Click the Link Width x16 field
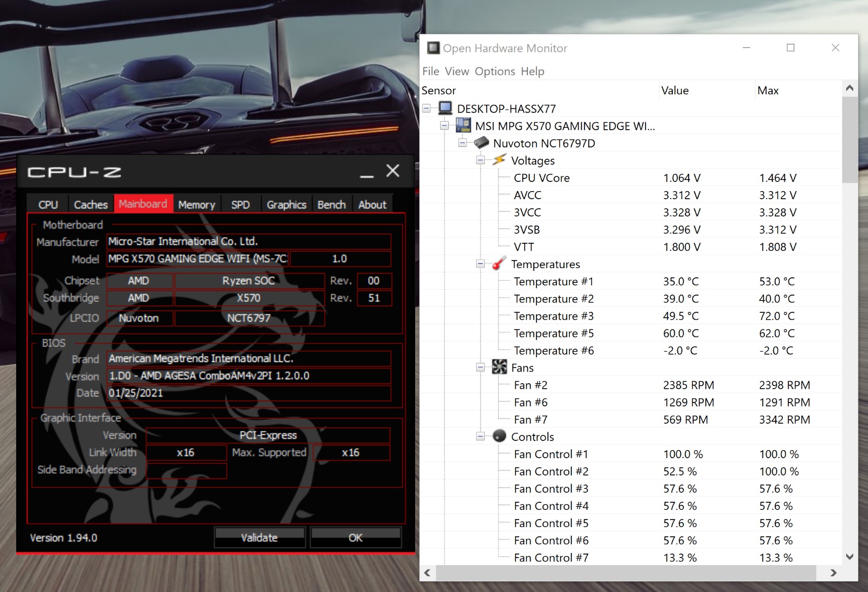 186,452
